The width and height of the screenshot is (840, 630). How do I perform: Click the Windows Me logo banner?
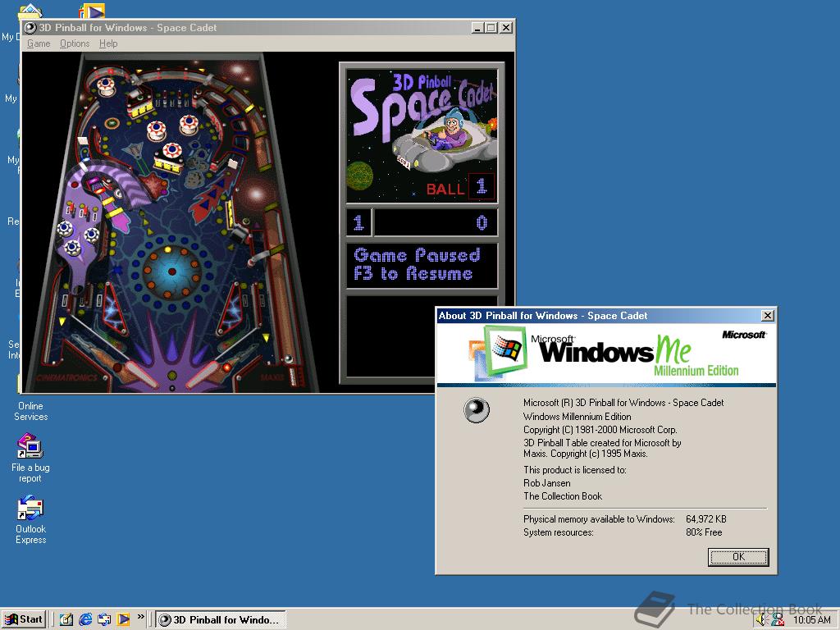pyautogui.click(x=606, y=354)
